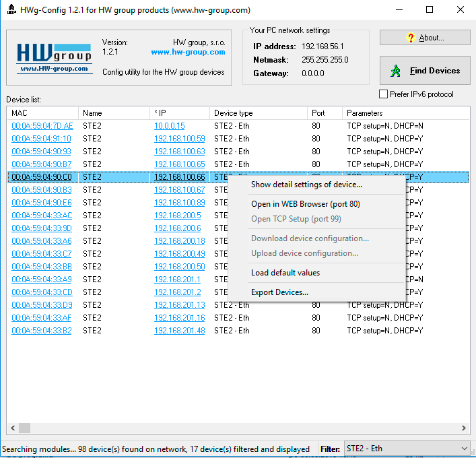This screenshot has width=476, height=458.
Task: Open the Filter dropdown showing STE2 - Eth
Action: (x=407, y=449)
